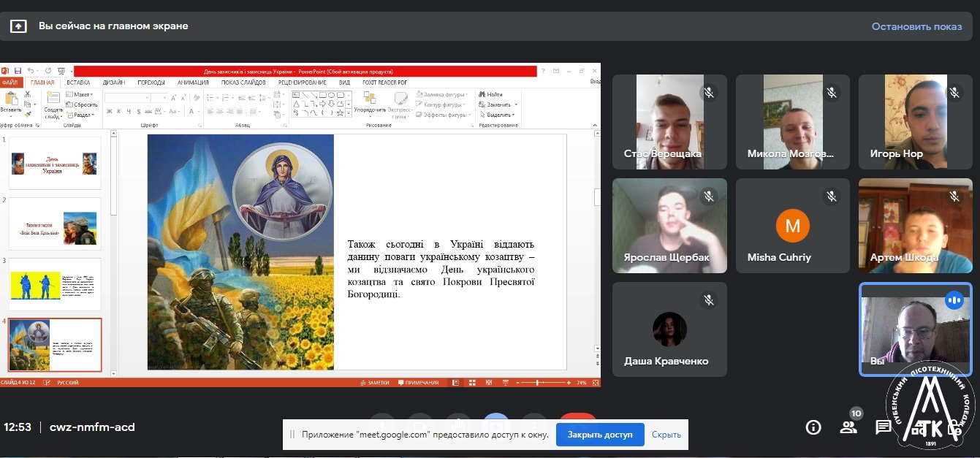Open font color A dropdown
Screen dimensions: 980x458
click(194, 111)
